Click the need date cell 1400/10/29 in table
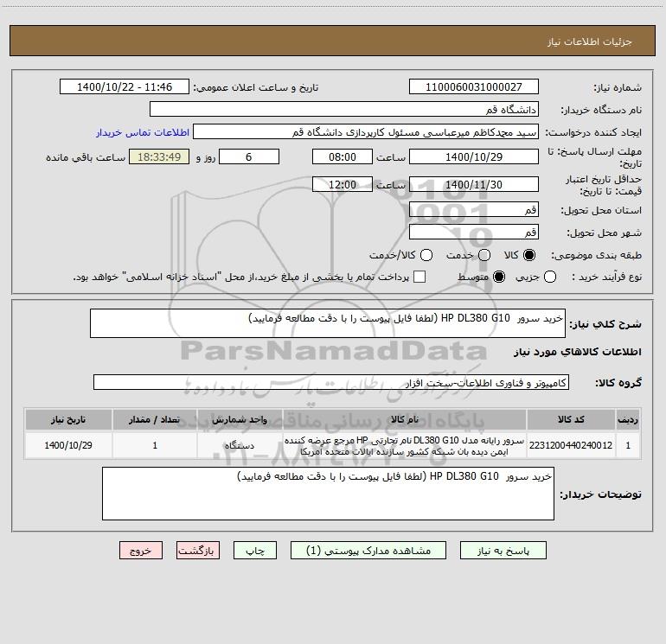Screen dimensions: 666x644 [x=68, y=445]
